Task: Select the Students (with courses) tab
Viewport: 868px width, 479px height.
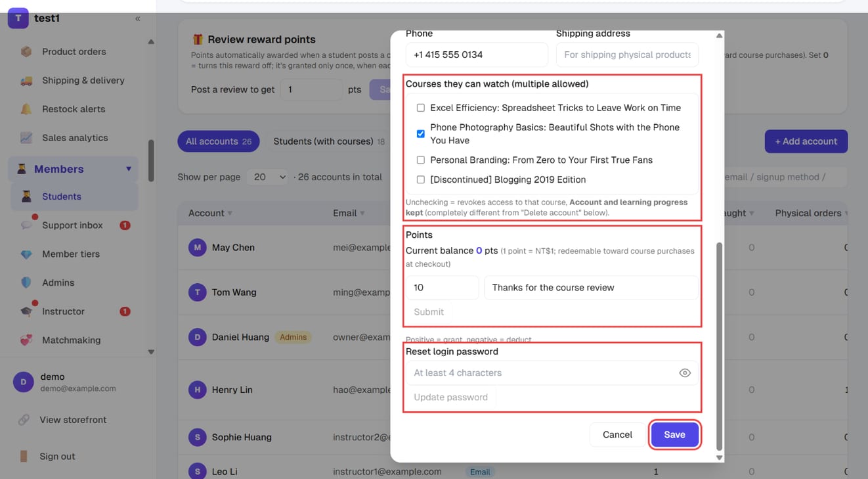Action: tap(329, 141)
